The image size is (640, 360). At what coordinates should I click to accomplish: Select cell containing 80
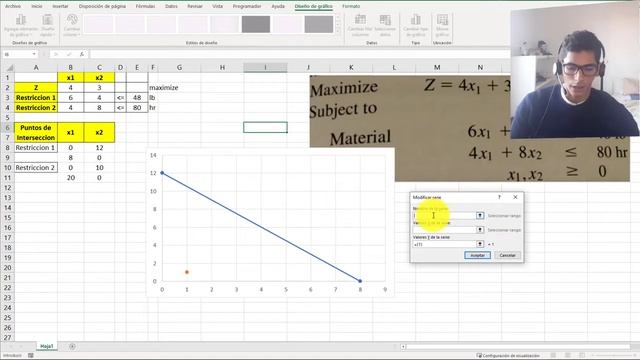pos(137,108)
